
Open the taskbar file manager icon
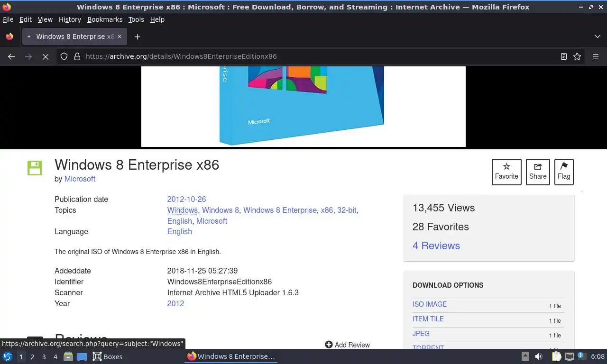(x=68, y=356)
